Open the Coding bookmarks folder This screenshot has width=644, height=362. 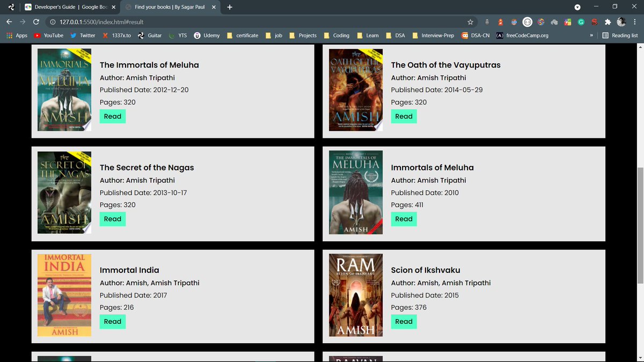[x=336, y=35]
